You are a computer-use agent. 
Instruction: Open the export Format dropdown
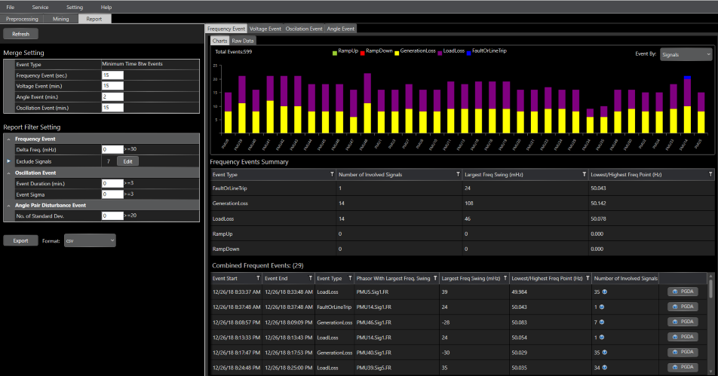click(x=90, y=240)
